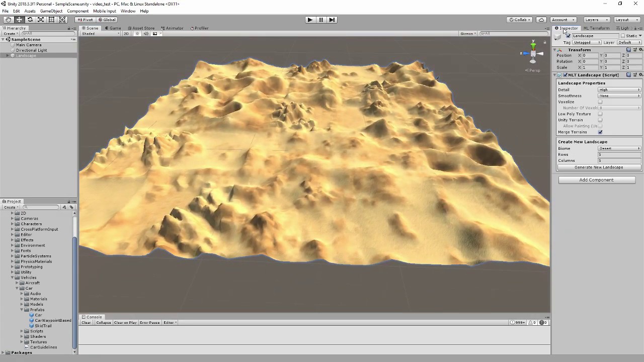Click Project search by label icon
Image resolution: width=644 pixels, height=362 pixels.
tap(71, 207)
